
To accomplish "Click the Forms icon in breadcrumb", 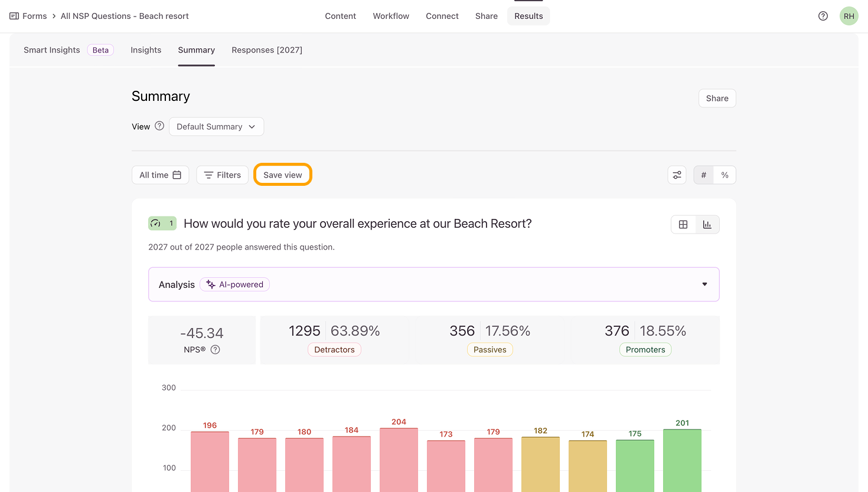I will coord(14,16).
